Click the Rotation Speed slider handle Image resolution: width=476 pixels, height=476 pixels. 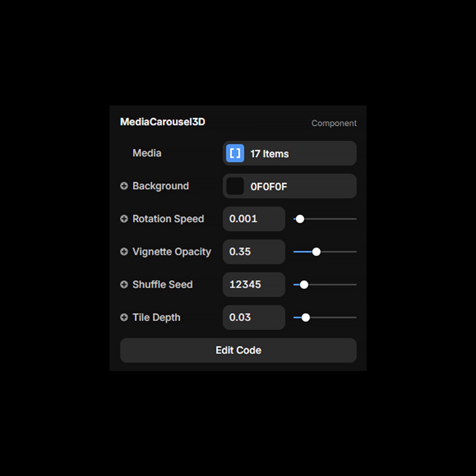click(300, 219)
